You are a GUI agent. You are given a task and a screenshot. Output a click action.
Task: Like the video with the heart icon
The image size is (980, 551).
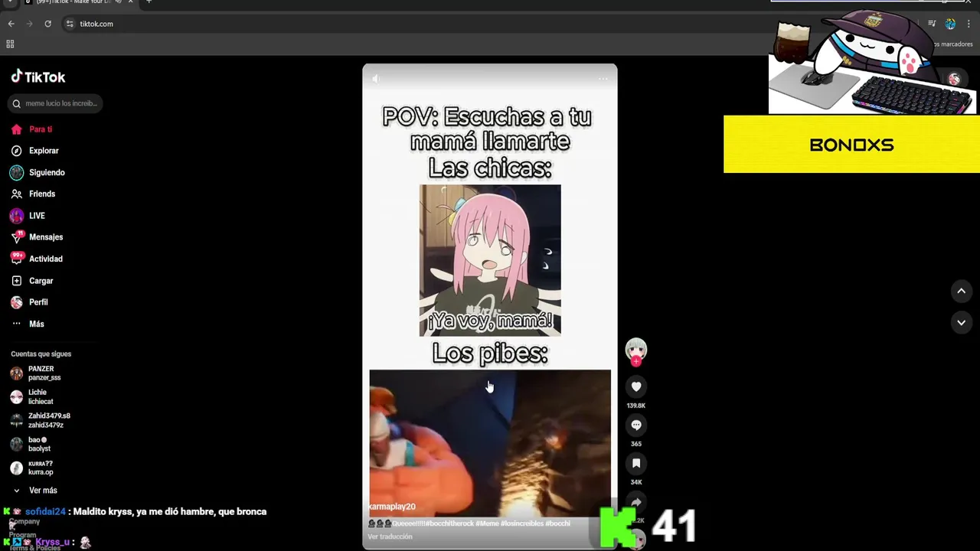point(636,387)
